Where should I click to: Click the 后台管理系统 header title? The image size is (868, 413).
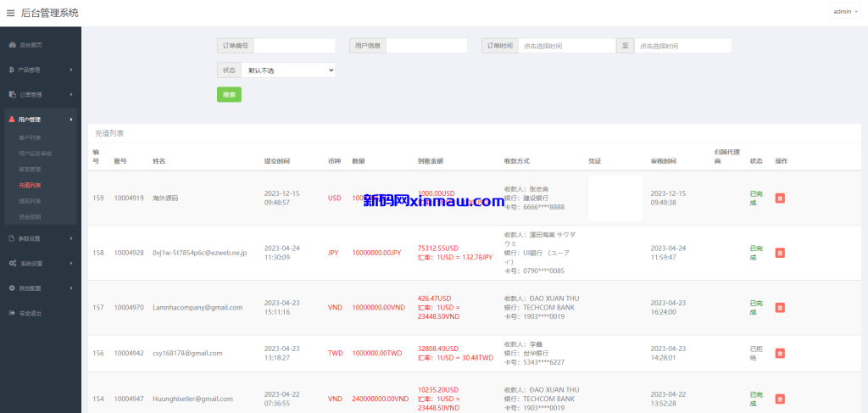click(x=50, y=13)
